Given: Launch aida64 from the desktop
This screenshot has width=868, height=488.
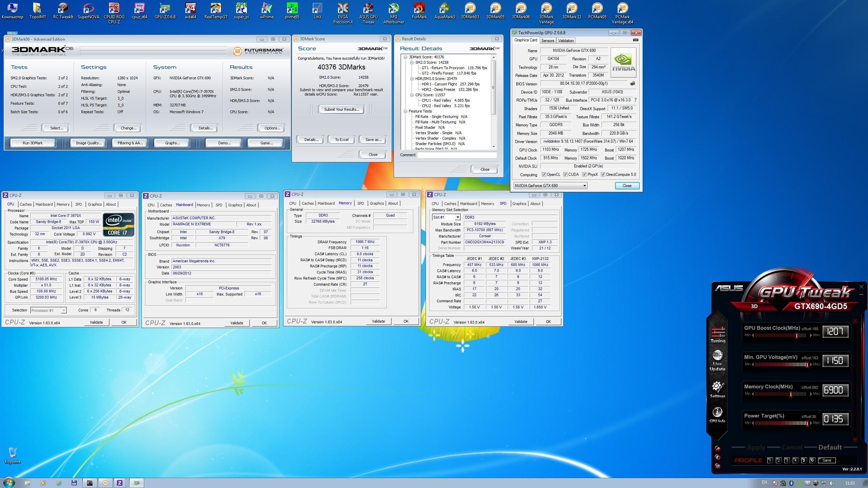Looking at the screenshot, I should pos(190,11).
